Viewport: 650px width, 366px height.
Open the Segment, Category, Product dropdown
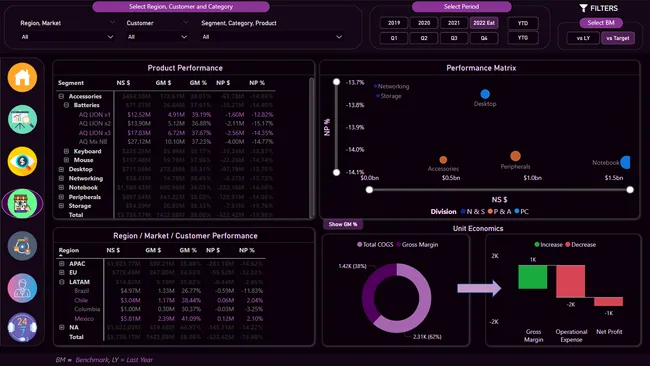pyautogui.click(x=272, y=37)
